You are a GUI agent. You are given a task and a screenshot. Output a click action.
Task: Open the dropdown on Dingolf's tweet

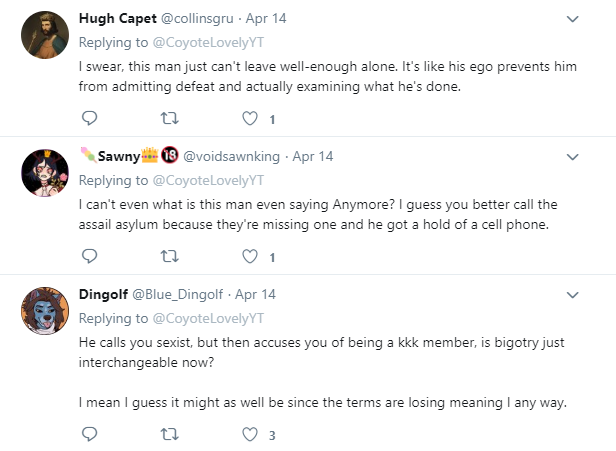[572, 295]
